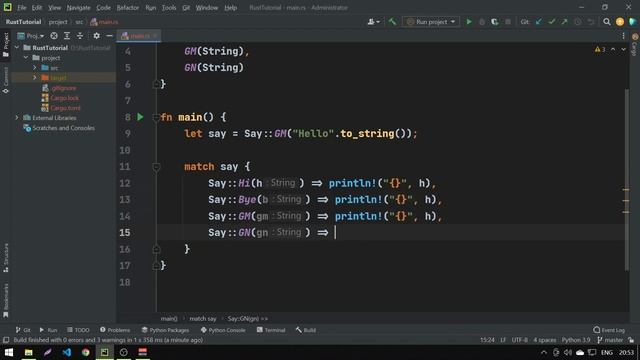Run with coverage icon in toolbar
Image resolution: width=640 pixels, height=360 pixels.
(495, 22)
